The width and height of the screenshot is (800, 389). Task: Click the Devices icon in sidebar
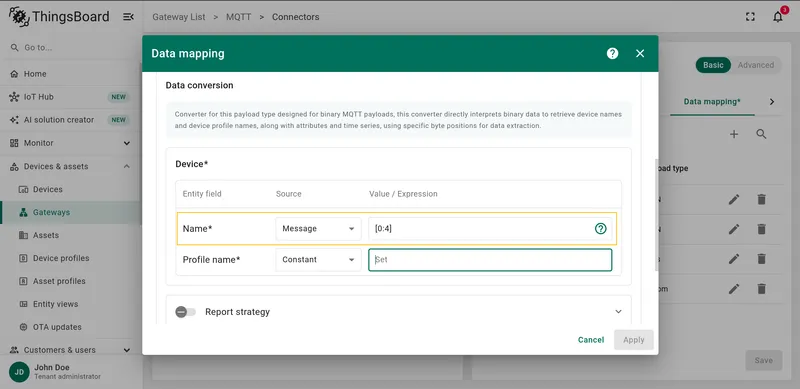[23, 189]
